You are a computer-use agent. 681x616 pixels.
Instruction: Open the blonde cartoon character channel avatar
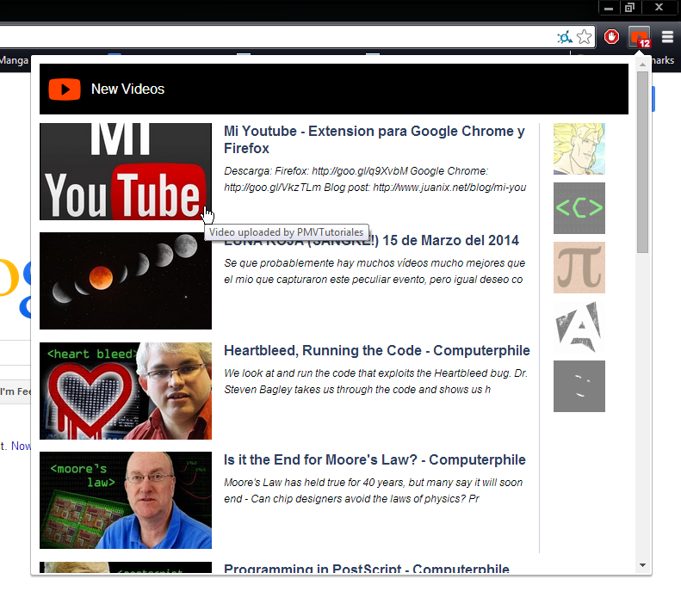[x=579, y=149]
